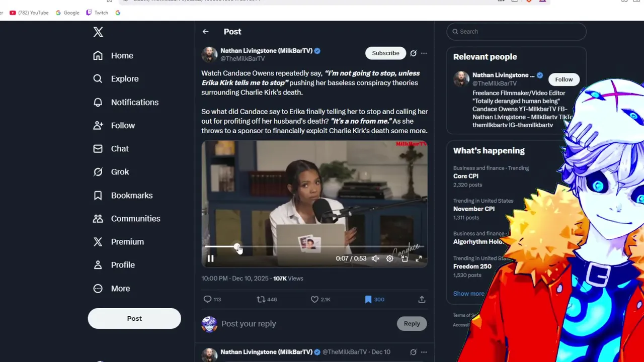Expand the More menu in the sidebar
The image size is (644, 362).
click(112, 289)
